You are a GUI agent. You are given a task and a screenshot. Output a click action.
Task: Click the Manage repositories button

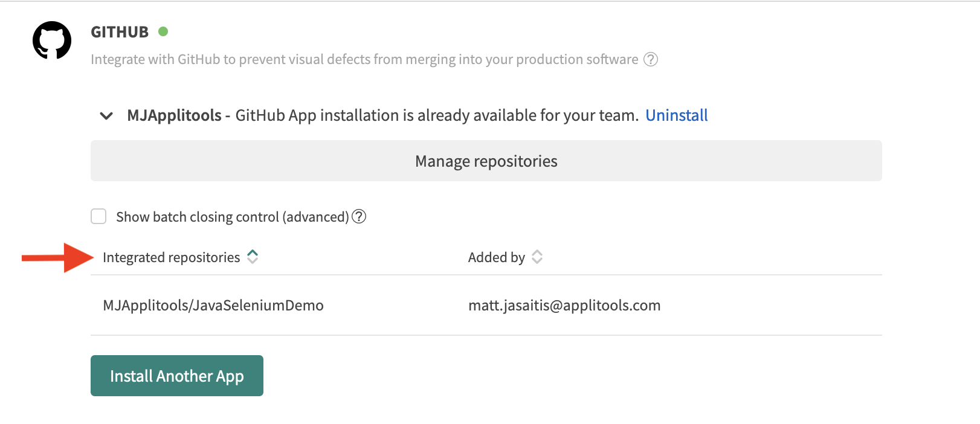(486, 161)
